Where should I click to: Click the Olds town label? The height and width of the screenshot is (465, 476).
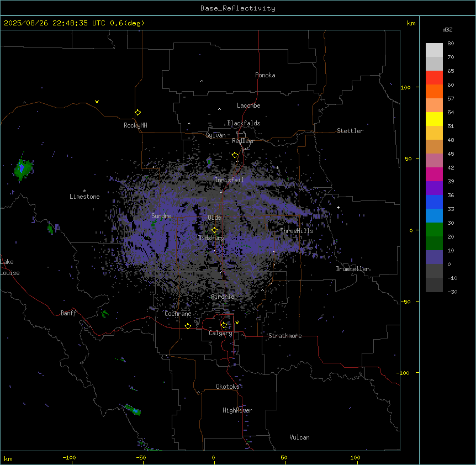214,218
